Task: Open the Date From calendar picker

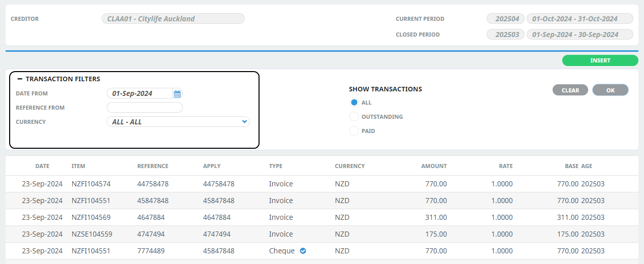Action: (x=177, y=93)
